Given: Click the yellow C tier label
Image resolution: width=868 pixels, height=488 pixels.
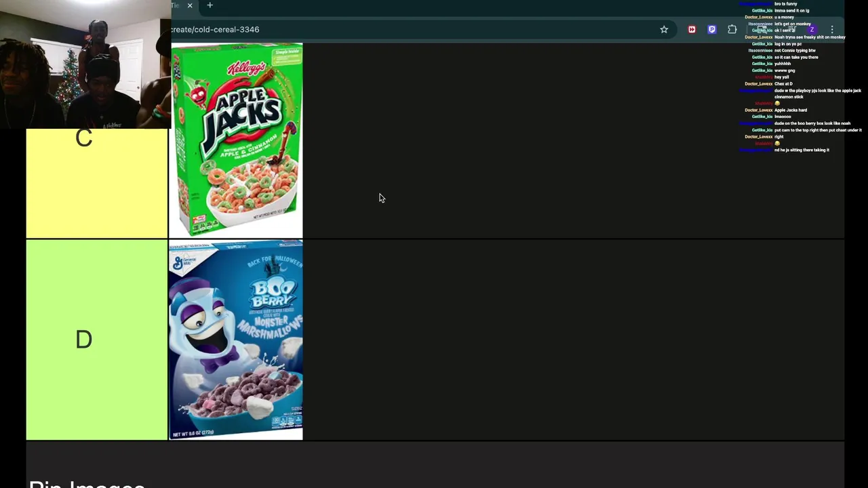Looking at the screenshot, I should 96,183.
